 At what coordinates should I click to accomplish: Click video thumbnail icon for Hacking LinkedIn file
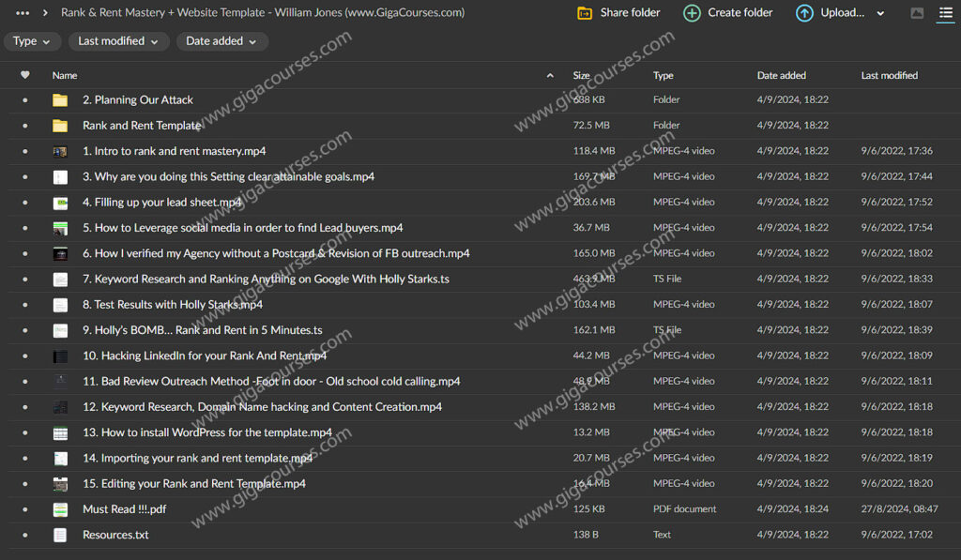pos(60,356)
